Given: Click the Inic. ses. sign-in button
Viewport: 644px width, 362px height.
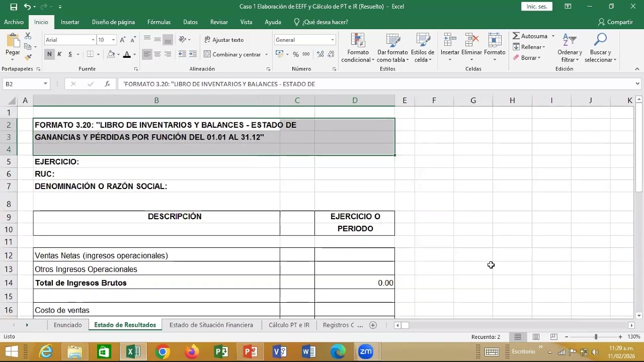Looking at the screenshot, I should tap(537, 7).
